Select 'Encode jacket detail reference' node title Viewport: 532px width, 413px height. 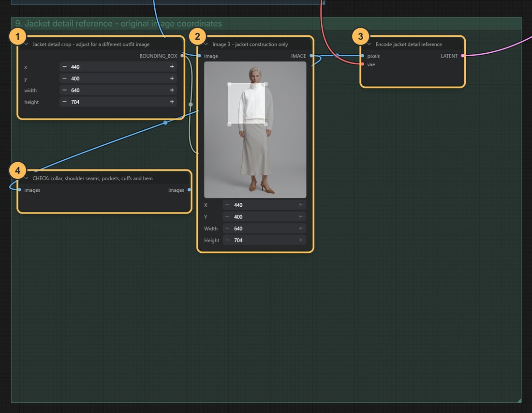409,44
